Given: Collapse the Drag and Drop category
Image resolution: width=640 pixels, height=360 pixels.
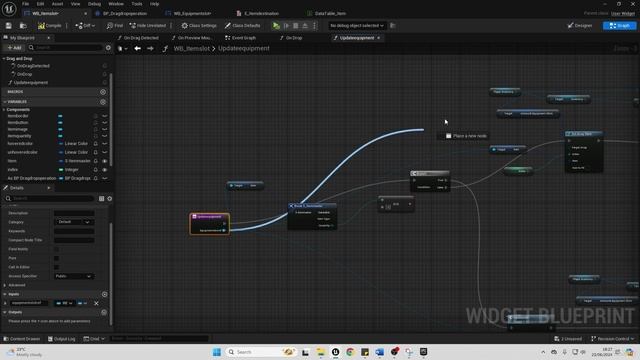Looking at the screenshot, I should pyautogui.click(x=4, y=59).
